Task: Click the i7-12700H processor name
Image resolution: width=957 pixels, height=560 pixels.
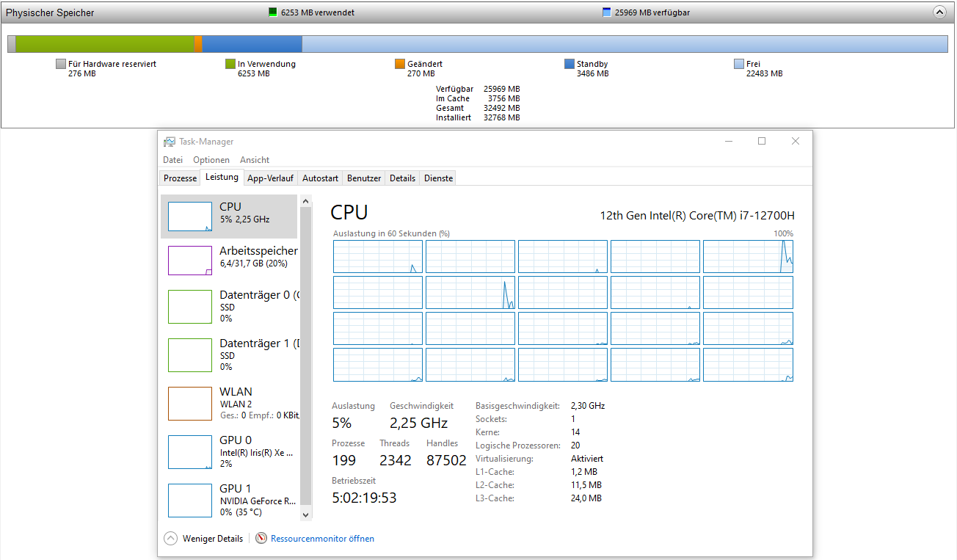Action: click(x=697, y=216)
